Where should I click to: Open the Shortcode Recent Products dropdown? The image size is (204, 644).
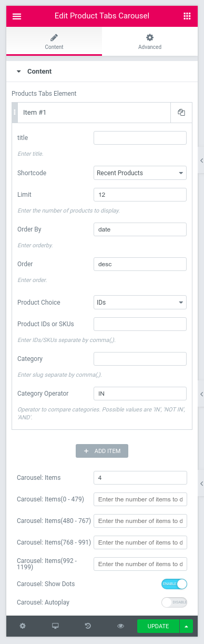pyautogui.click(x=140, y=173)
